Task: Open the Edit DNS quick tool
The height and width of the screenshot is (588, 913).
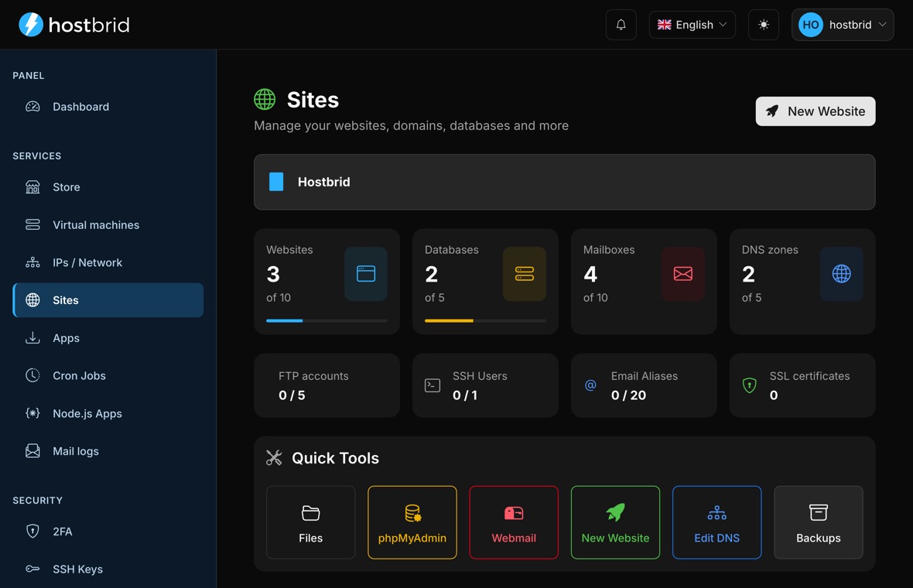Action: (716, 522)
